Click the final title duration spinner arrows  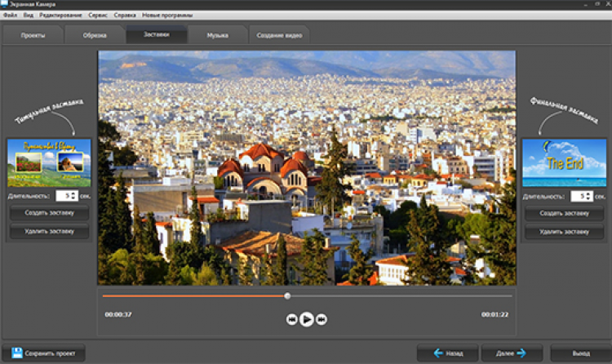pos(588,196)
